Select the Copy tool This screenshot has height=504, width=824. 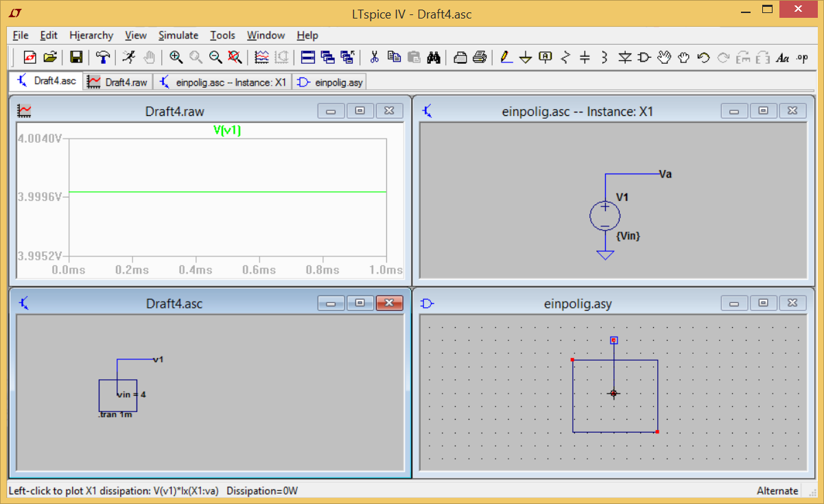coord(394,58)
